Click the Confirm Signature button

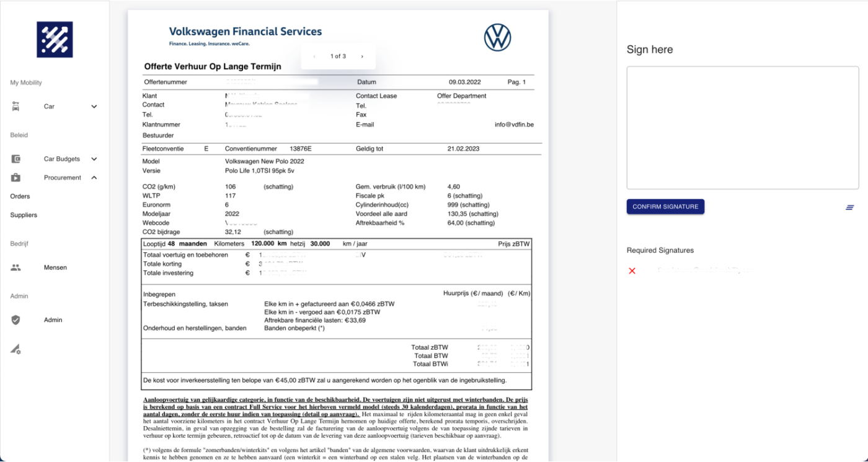coord(665,207)
